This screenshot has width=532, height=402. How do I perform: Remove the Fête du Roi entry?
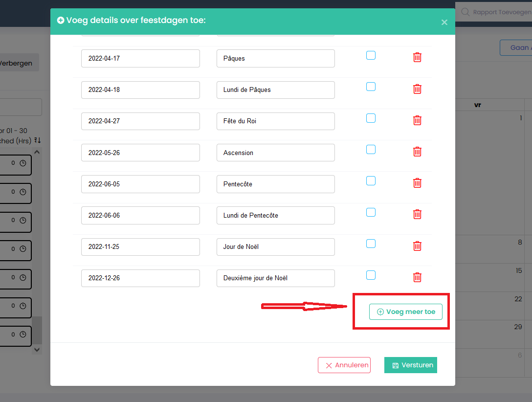click(417, 120)
